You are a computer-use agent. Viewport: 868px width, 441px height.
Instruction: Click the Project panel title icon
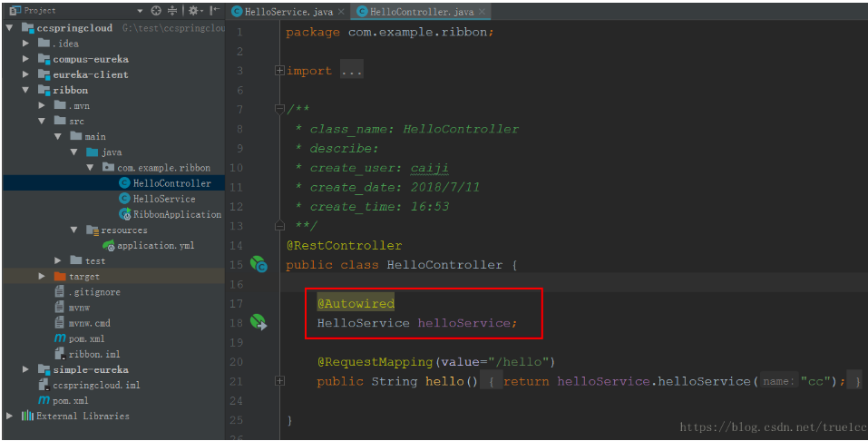tap(15, 11)
